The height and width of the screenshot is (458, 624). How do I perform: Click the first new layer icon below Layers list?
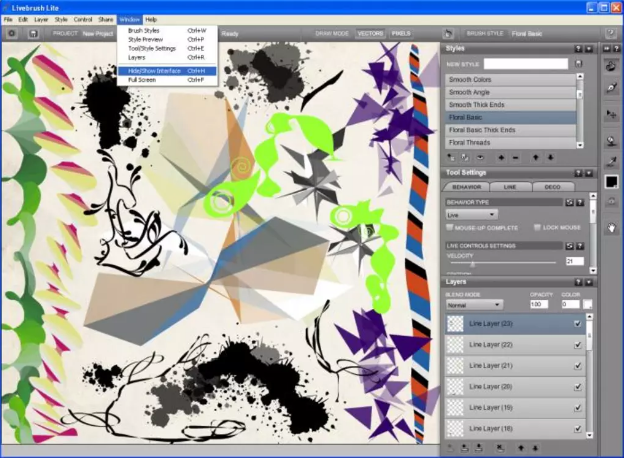click(x=450, y=448)
